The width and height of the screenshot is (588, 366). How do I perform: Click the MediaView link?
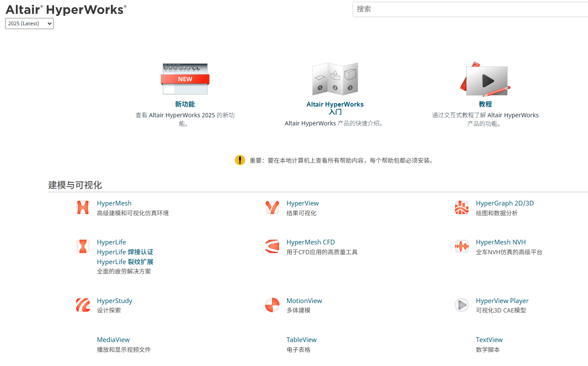click(x=113, y=339)
